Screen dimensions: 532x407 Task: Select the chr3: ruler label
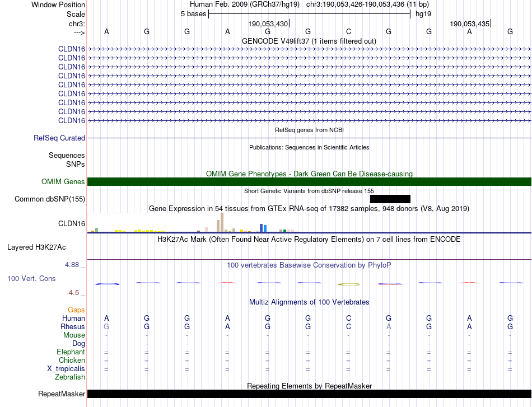point(77,24)
